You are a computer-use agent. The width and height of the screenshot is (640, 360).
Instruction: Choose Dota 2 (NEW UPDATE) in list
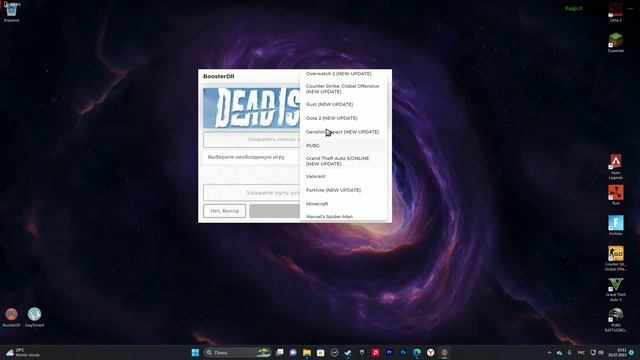coord(343,118)
